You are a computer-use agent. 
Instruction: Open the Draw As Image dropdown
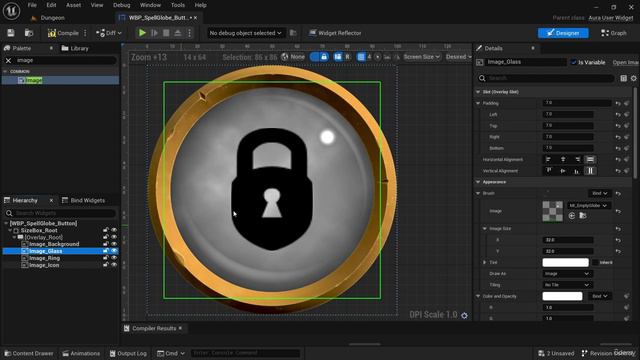point(567,274)
